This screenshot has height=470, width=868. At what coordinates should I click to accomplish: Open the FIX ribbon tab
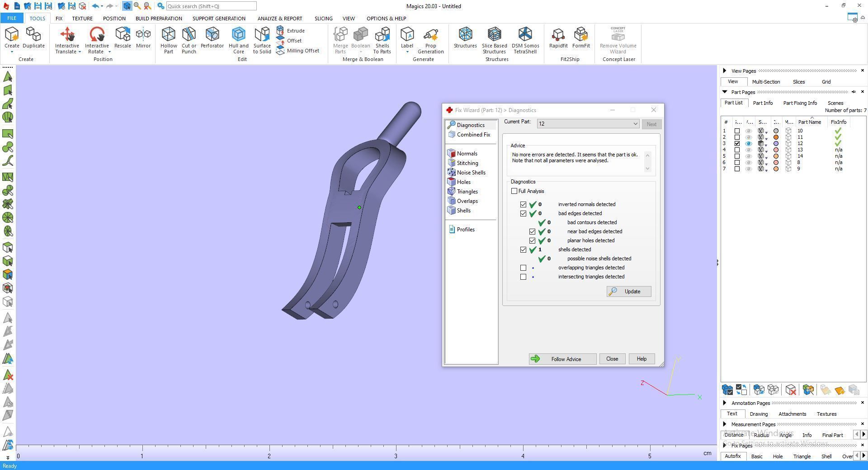59,19
